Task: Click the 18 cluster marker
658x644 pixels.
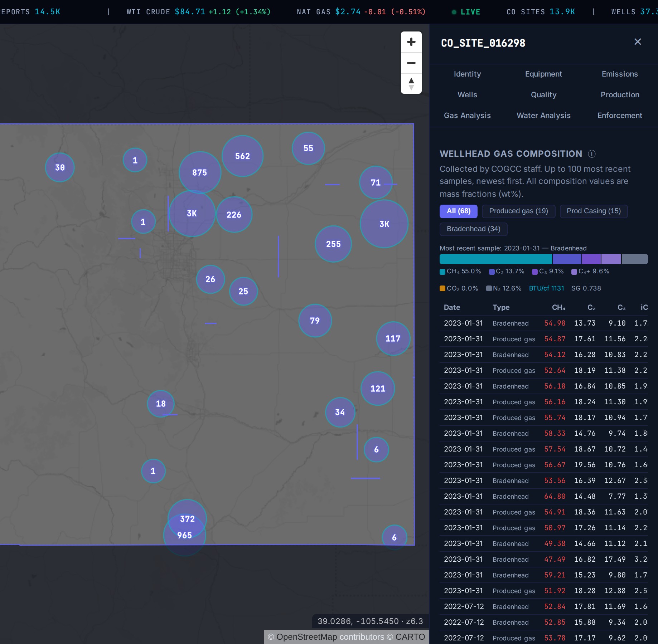Action: pos(161,404)
